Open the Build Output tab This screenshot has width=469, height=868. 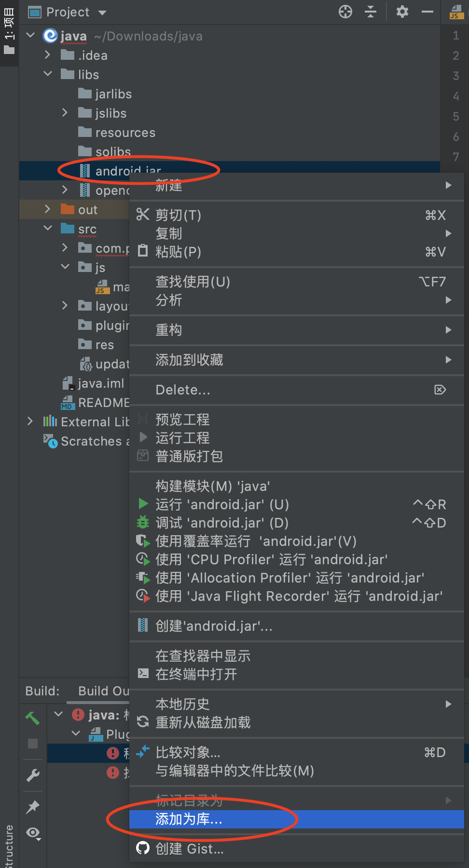103,691
